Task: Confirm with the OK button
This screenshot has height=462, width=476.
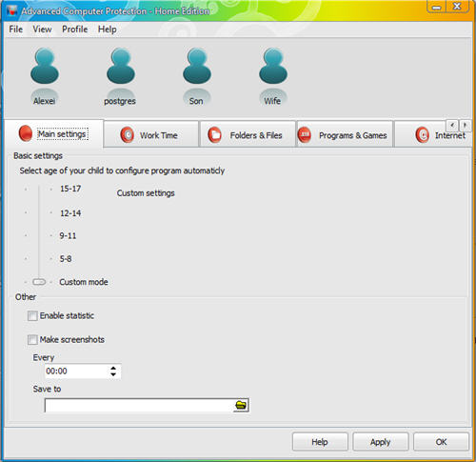Action: pos(441,442)
